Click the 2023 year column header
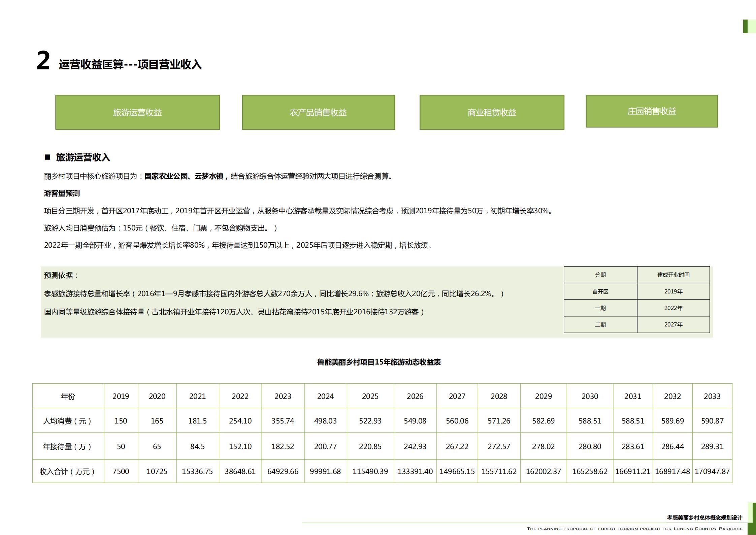Image resolution: width=756 pixels, height=535 pixels. 283,396
